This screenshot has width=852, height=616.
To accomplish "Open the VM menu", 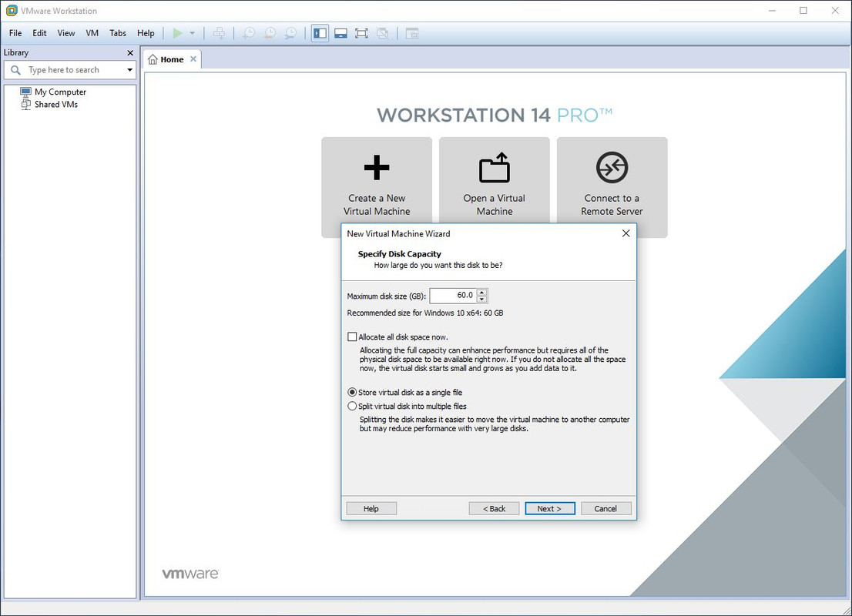I will 92,33.
